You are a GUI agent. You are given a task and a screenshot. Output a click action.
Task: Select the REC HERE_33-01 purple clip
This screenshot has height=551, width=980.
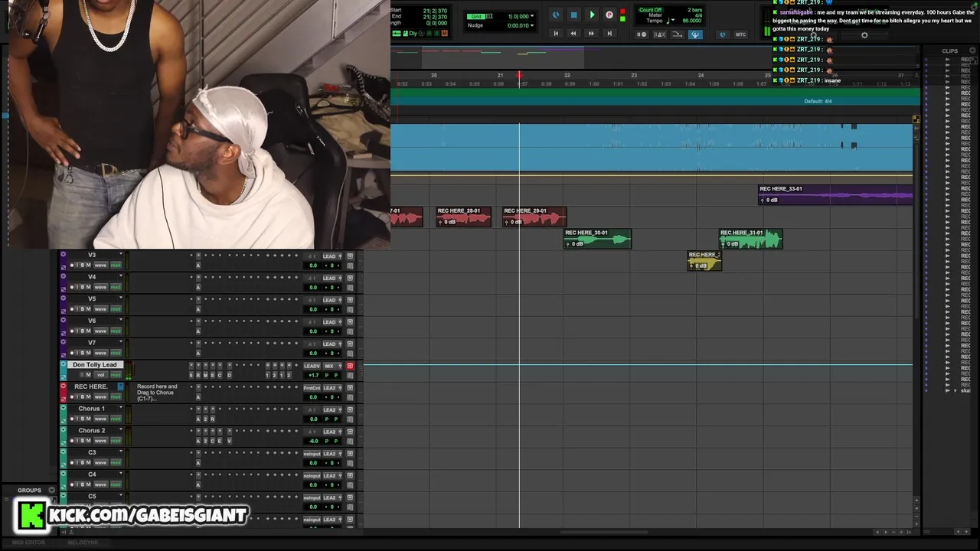[835, 195]
